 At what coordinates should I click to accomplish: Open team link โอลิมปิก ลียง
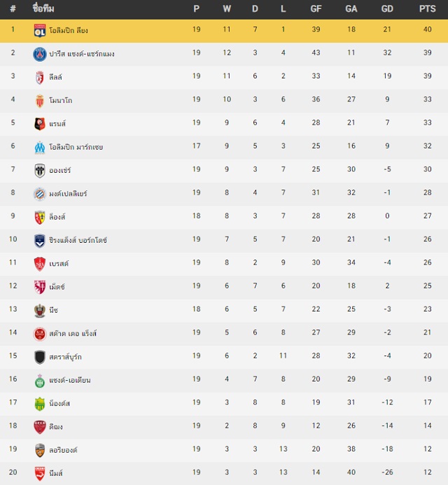pos(69,31)
